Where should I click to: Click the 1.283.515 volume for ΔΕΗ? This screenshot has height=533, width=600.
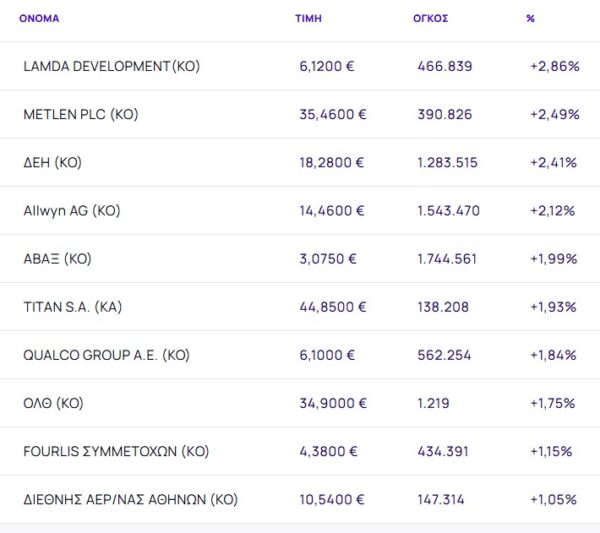click(x=448, y=163)
